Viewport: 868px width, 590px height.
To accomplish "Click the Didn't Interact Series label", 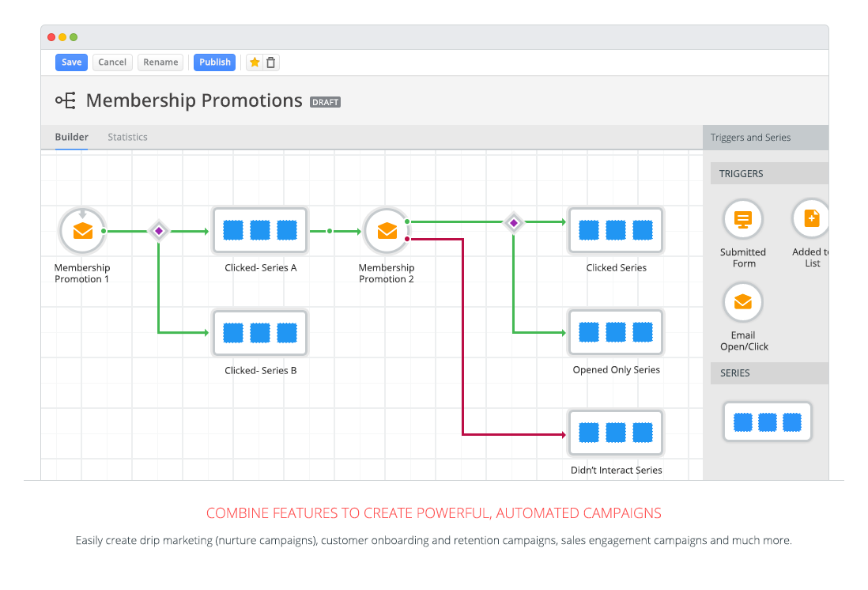I will 616,470.
